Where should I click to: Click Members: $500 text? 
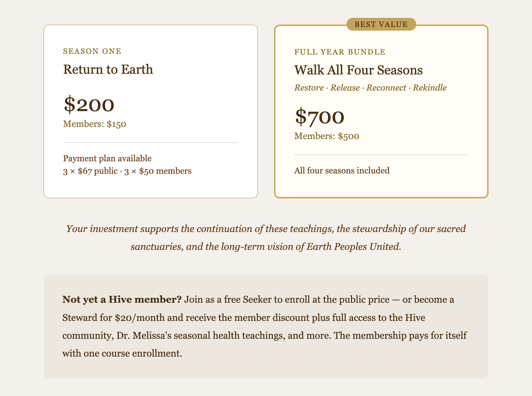pyautogui.click(x=327, y=136)
